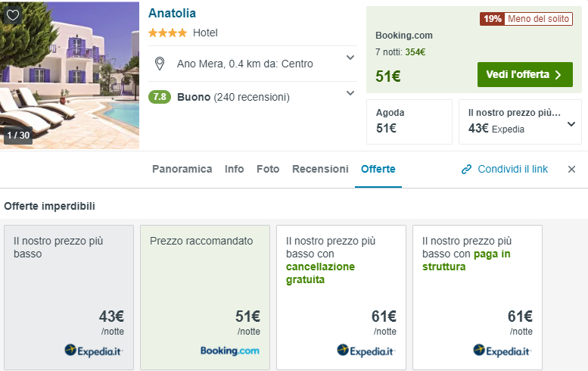
Task: Open the Recensioni tab
Action: coord(320,169)
